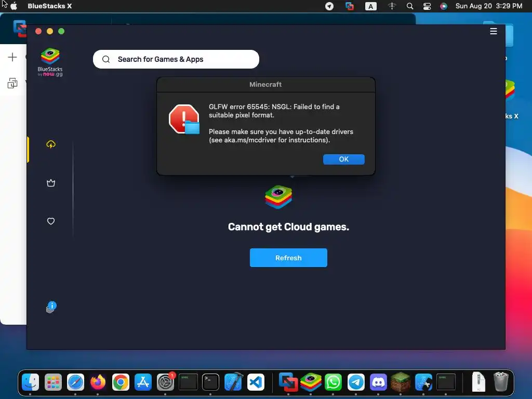532x399 pixels.
Task: Click the location arrow menu bar icon
Action: click(x=329, y=6)
